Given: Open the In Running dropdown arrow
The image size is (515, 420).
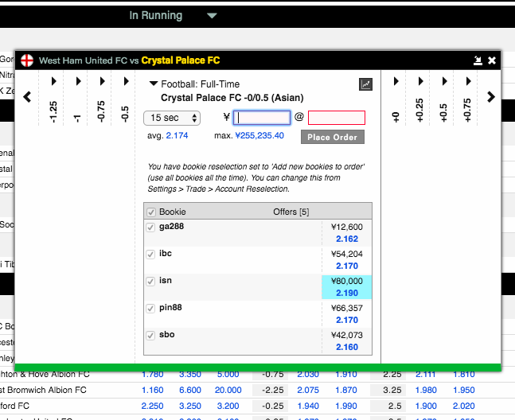Looking at the screenshot, I should coord(212,15).
